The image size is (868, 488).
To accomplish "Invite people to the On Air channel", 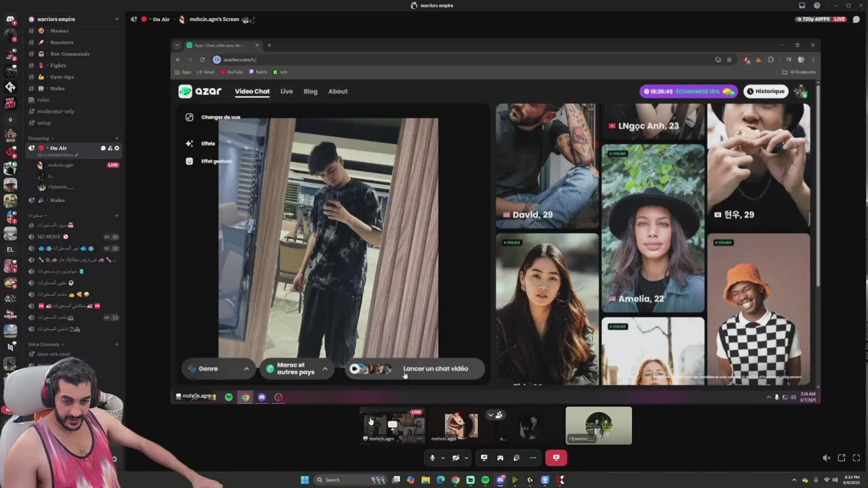I will 110,148.
